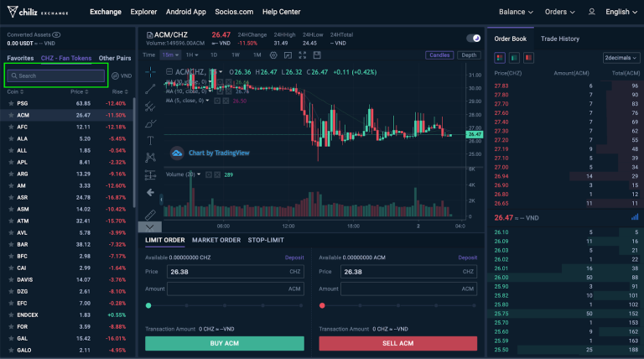644x359 pixels.
Task: Open the user account icon
Action: (x=591, y=12)
